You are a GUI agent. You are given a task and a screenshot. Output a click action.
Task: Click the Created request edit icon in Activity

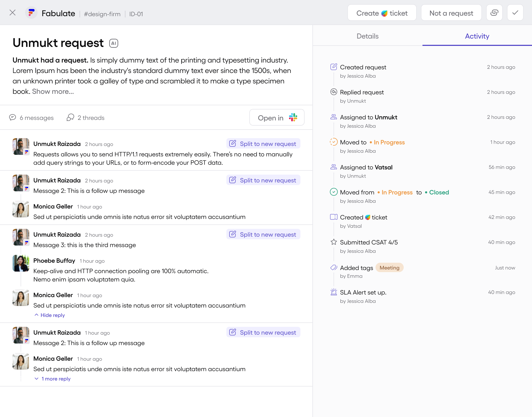point(334,67)
